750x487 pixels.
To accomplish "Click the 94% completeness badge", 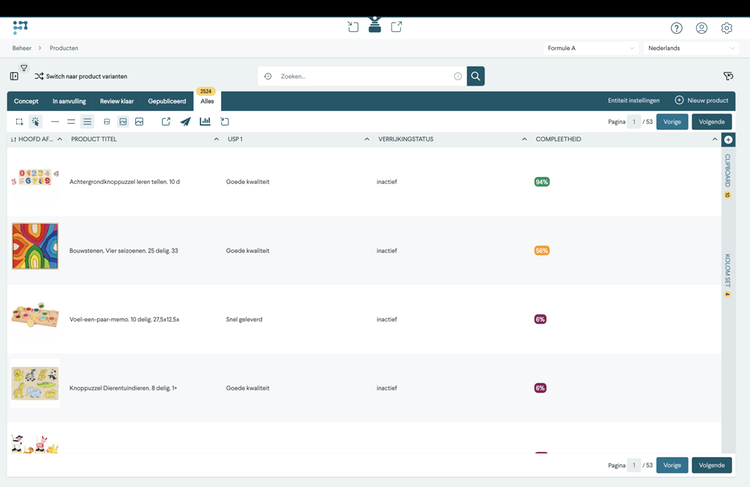I will (x=542, y=182).
